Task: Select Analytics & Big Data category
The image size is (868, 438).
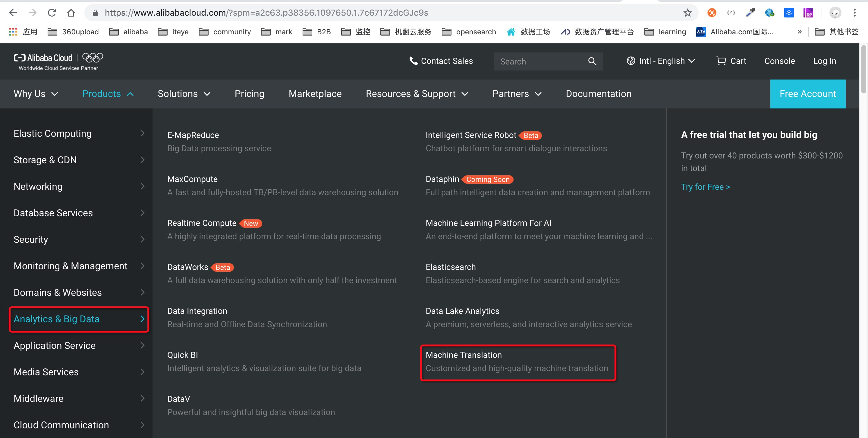Action: coord(79,319)
